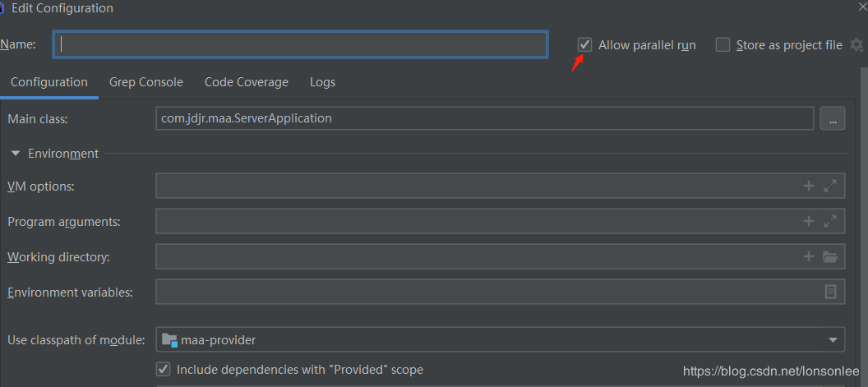Browse for Main class with ellipsis button

tap(832, 118)
